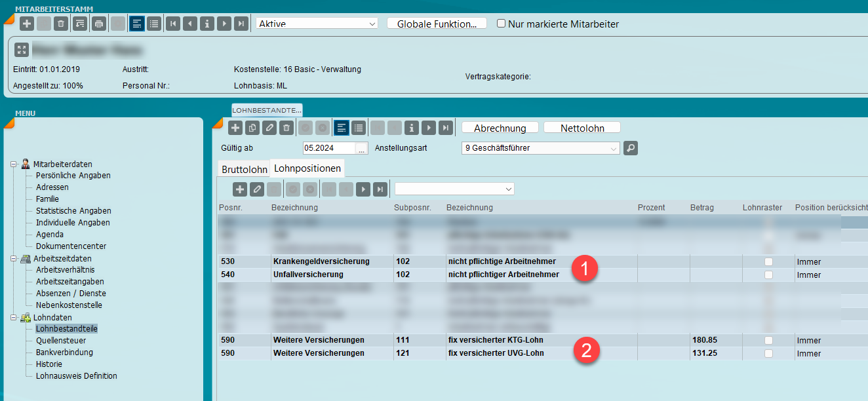
Task: Switch to the Bruttolohn tab
Action: [245, 169]
